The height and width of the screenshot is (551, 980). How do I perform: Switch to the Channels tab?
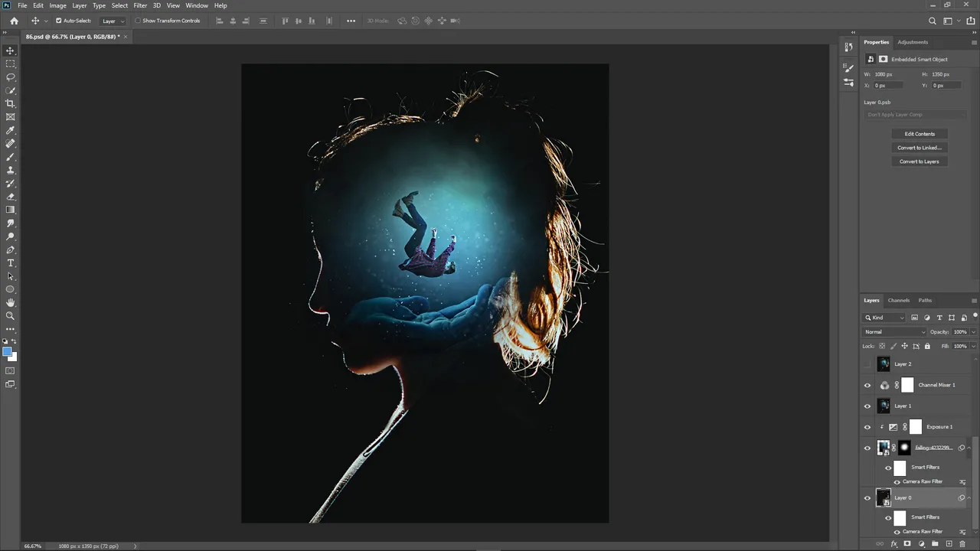pyautogui.click(x=899, y=301)
